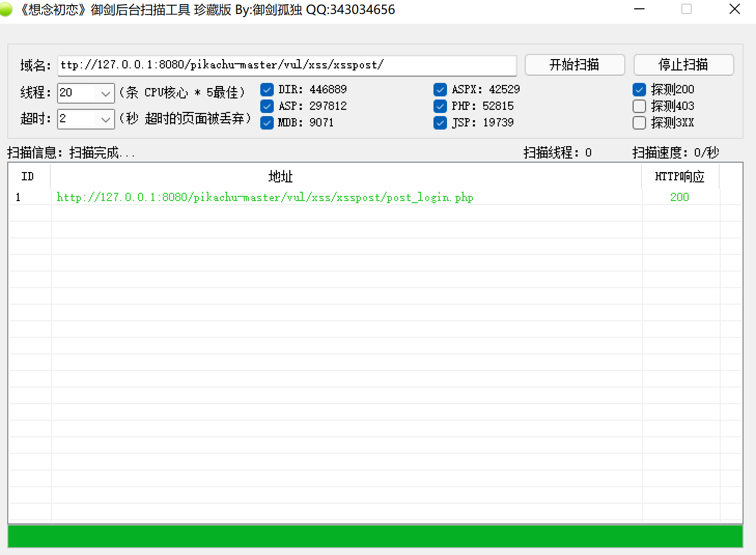Screen dimensions: 756x555
Task: Uncheck the JSP dictionary checkbox
Action: pyautogui.click(x=440, y=123)
